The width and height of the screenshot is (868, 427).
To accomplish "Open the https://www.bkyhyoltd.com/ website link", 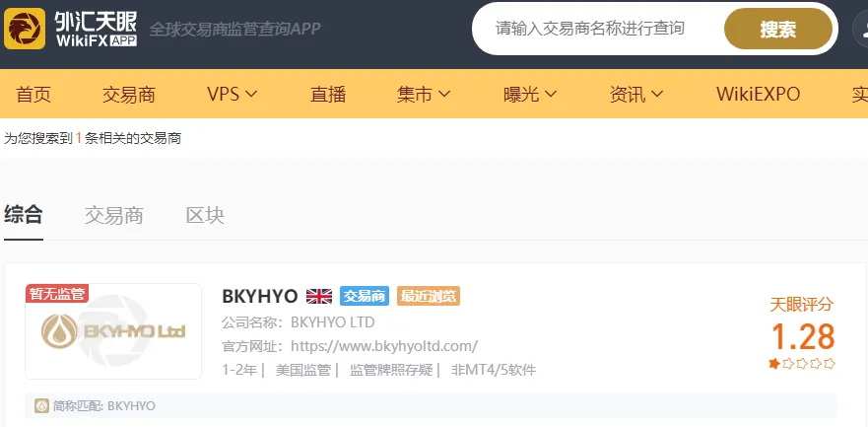I will tap(384, 346).
